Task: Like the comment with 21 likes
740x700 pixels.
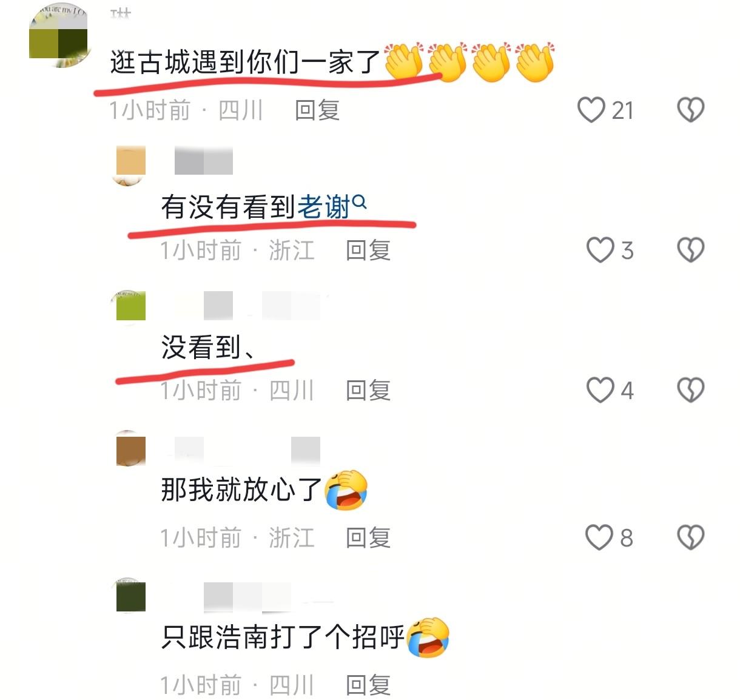Action: pos(591,110)
